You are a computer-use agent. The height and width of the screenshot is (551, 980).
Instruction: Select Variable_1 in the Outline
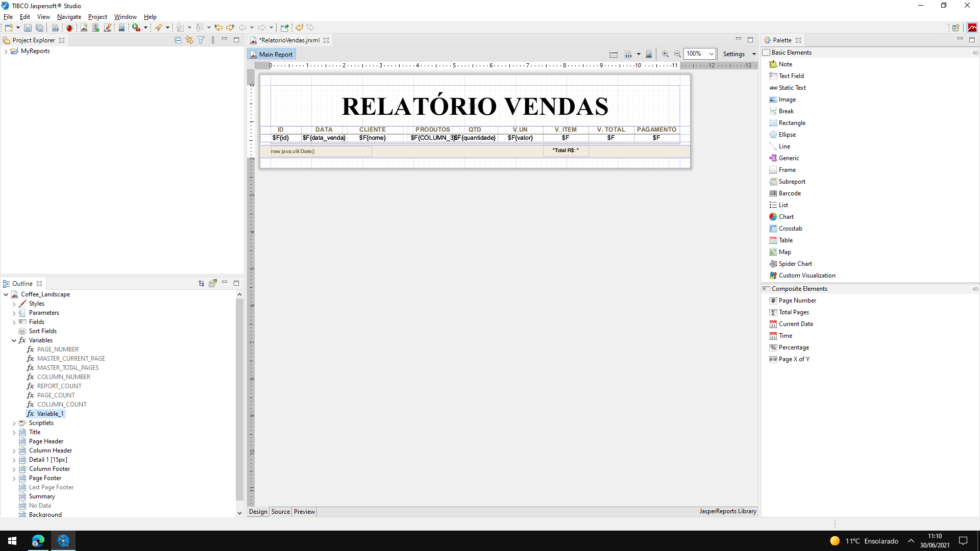pos(50,414)
